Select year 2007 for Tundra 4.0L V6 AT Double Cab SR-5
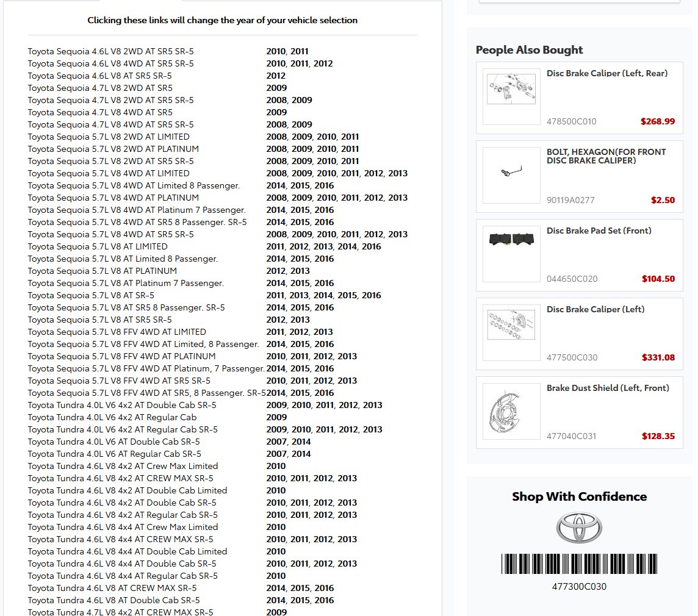698x616 pixels. [x=276, y=442]
